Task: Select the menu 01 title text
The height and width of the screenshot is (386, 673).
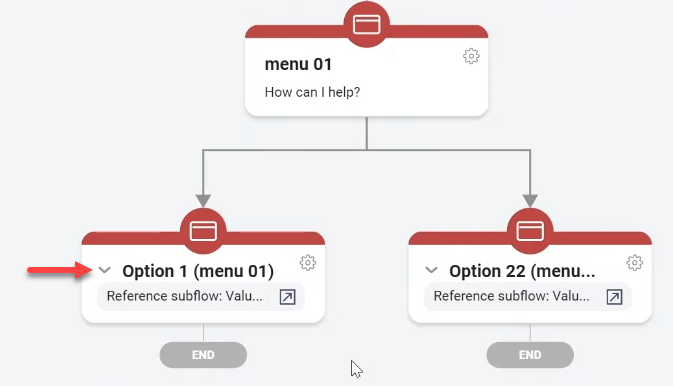Action: pyautogui.click(x=298, y=64)
